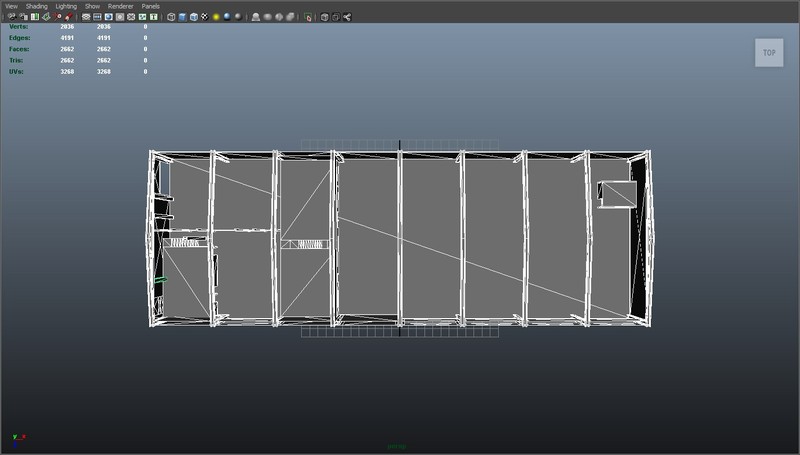This screenshot has height=455, width=800.
Task: Click the building wireframe model in the viewport
Action: tap(400, 237)
